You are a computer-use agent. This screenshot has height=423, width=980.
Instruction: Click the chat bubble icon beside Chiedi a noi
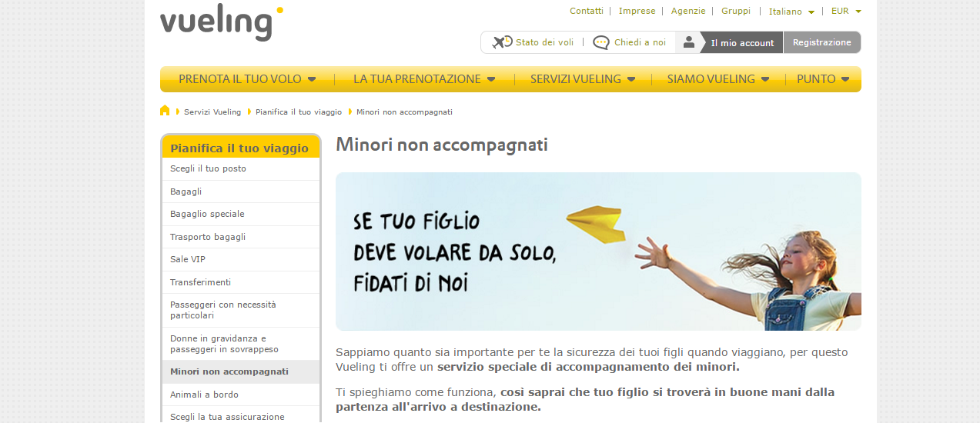point(601,42)
